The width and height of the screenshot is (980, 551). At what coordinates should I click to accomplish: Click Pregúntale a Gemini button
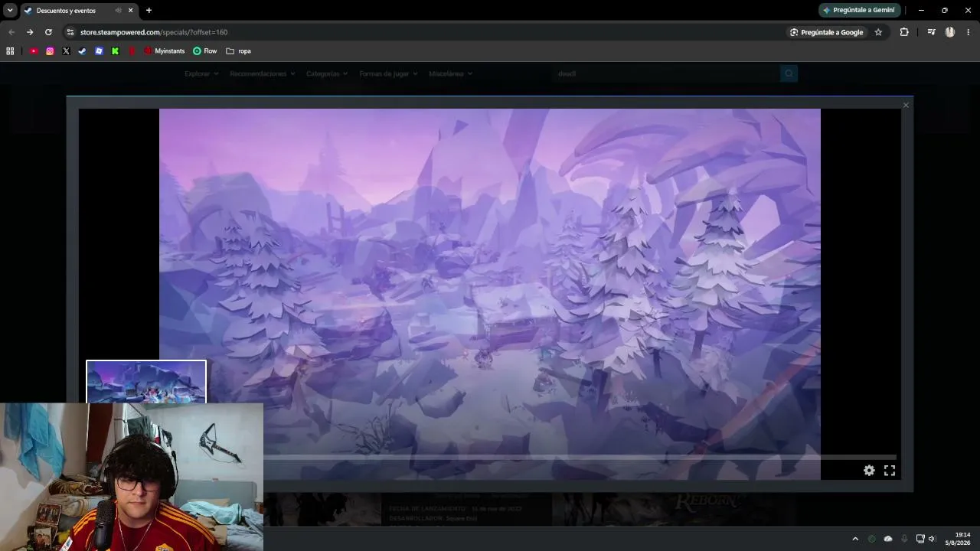(x=858, y=10)
